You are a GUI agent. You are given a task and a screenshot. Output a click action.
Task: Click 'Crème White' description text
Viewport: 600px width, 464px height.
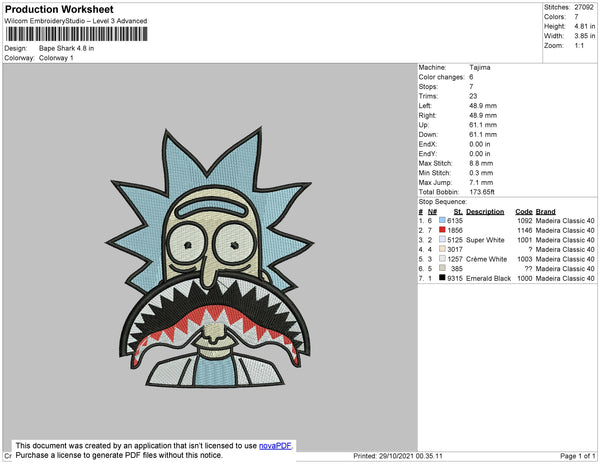click(x=486, y=259)
